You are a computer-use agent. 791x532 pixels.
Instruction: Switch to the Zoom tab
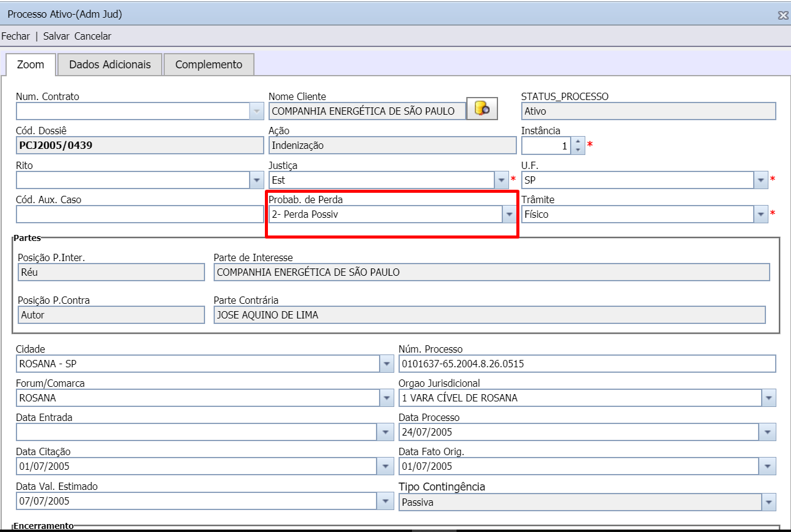click(31, 64)
